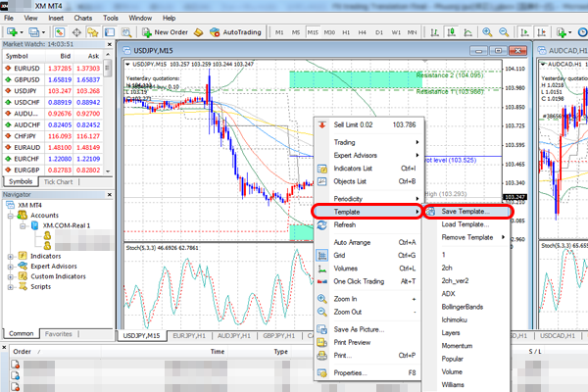Viewport: 588px width, 392px height.
Task: Switch chart to H4 timeframe
Action: (x=363, y=32)
